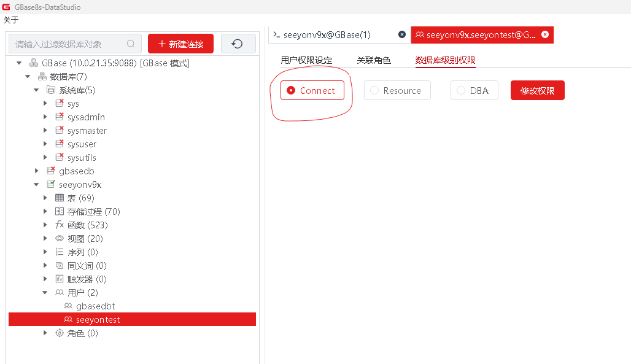Click the 序列 (0) sequence icon
The width and height of the screenshot is (631, 364).
59,252
